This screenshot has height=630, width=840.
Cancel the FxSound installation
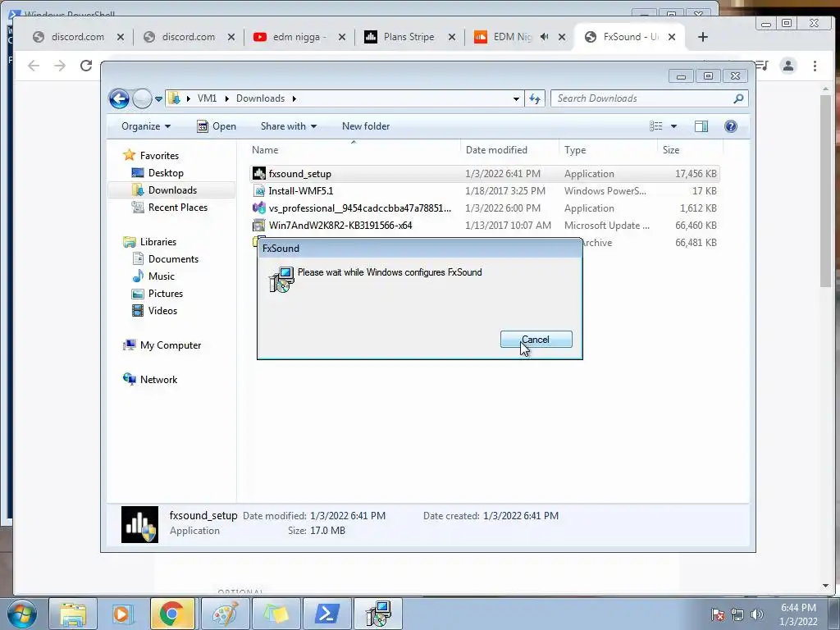pyautogui.click(x=536, y=339)
